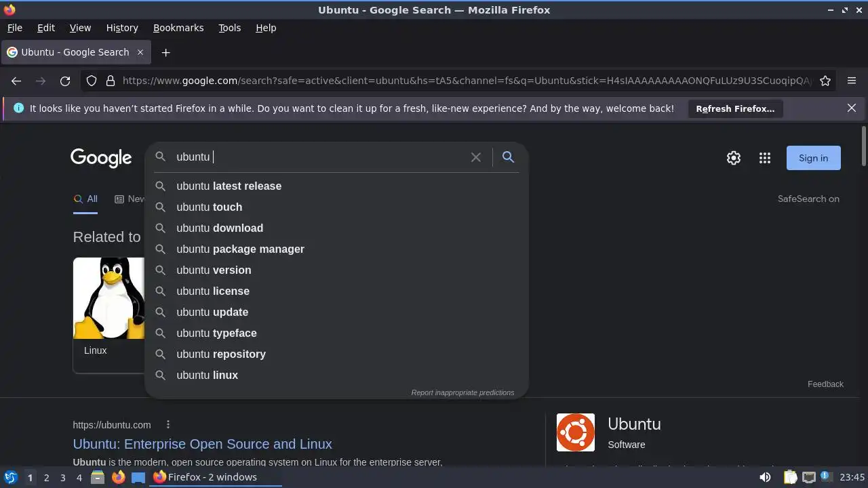
Task: Open the tracking protection shield icon
Action: (92, 81)
